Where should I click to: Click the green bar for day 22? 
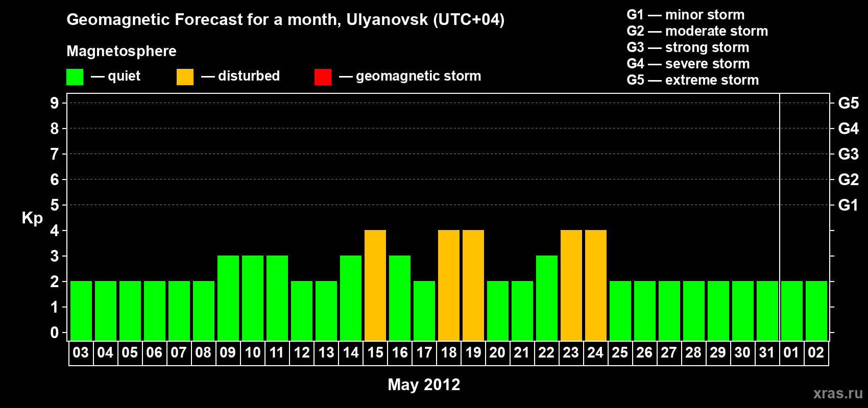pos(547,298)
